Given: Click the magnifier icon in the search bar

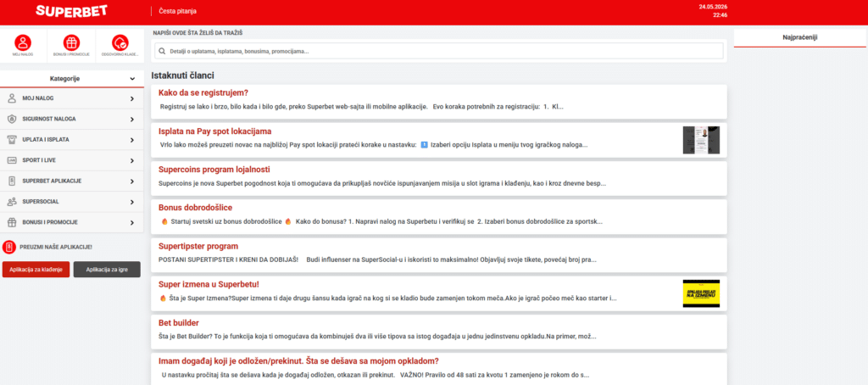Looking at the screenshot, I should click(x=162, y=51).
